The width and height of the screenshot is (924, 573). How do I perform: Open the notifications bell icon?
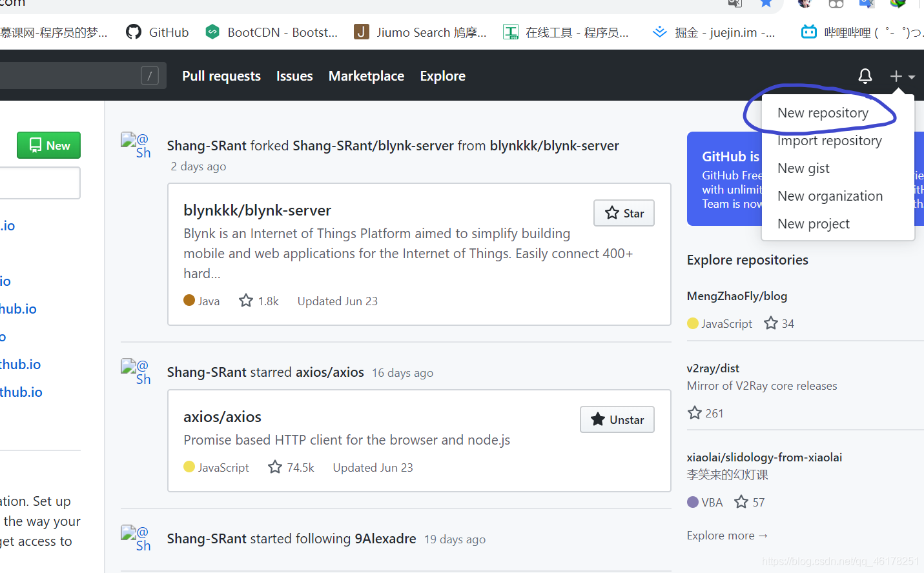tap(865, 76)
